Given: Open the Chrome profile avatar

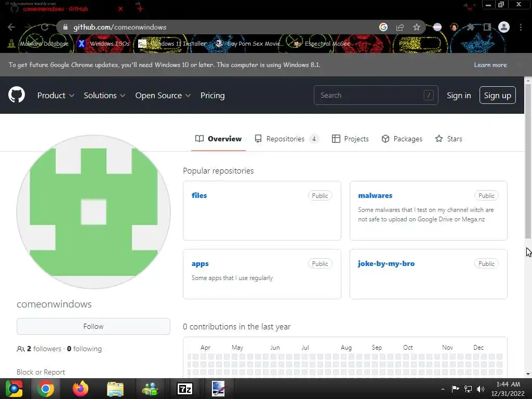Looking at the screenshot, I should pyautogui.click(x=504, y=27).
